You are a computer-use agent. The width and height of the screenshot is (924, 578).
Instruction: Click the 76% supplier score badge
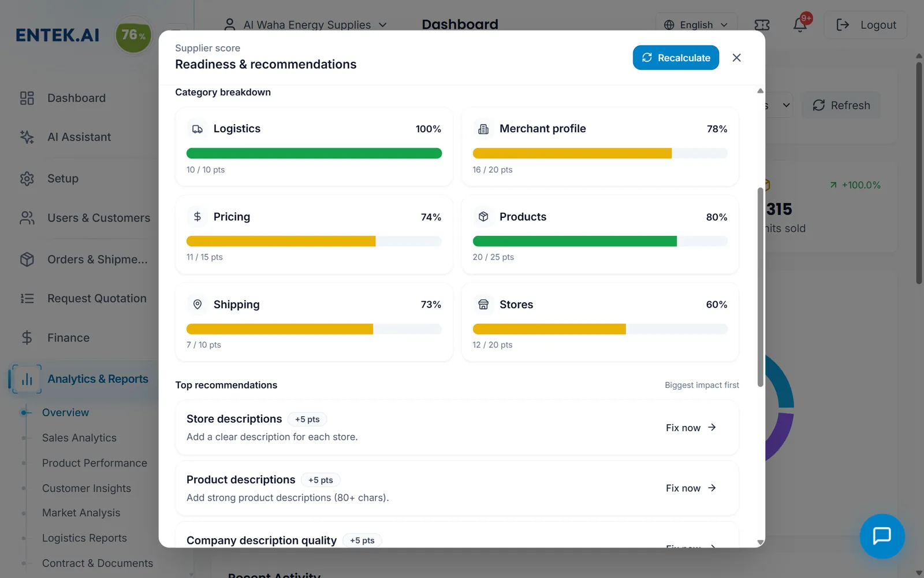pos(133,35)
